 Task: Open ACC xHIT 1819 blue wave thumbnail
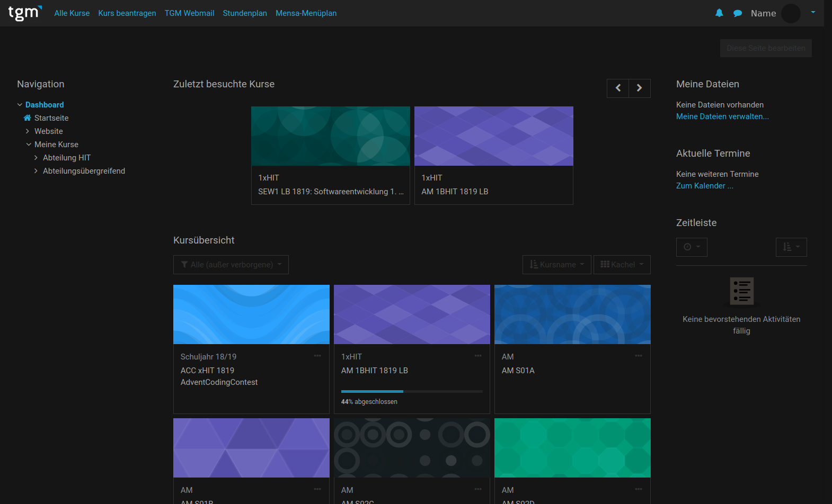(x=251, y=314)
